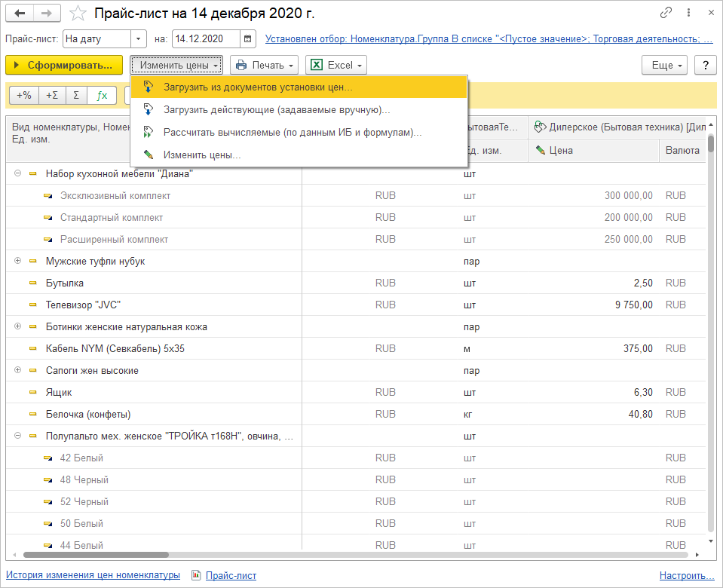723x588 pixels.
Task: Open calendar picker for date field
Action: click(248, 38)
